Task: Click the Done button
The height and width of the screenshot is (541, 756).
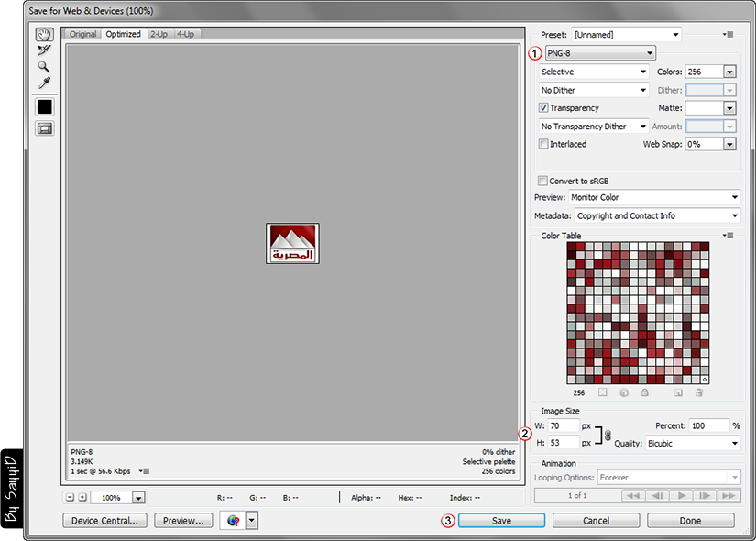Action: click(690, 521)
